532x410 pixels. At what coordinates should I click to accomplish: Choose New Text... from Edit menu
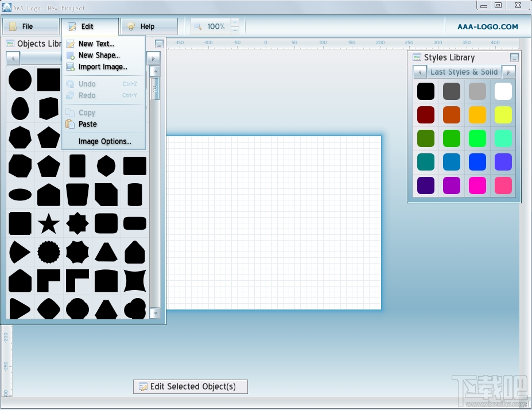click(x=103, y=44)
